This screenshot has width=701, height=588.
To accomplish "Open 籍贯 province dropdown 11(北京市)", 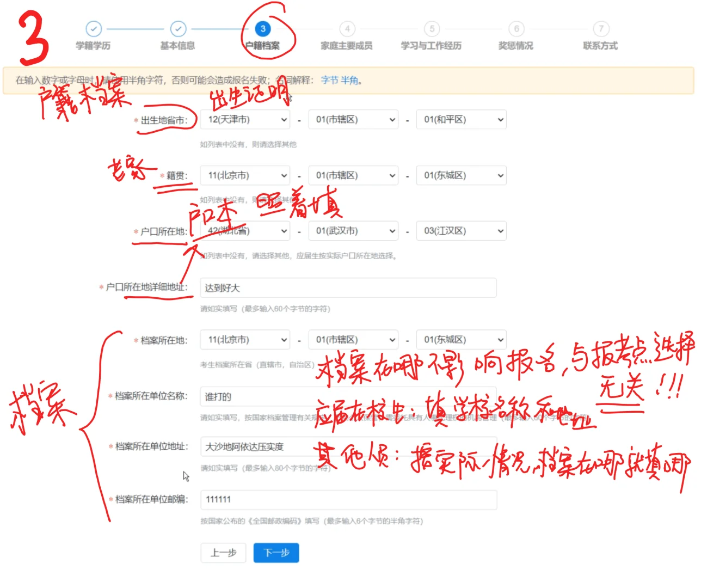I will pos(245,175).
